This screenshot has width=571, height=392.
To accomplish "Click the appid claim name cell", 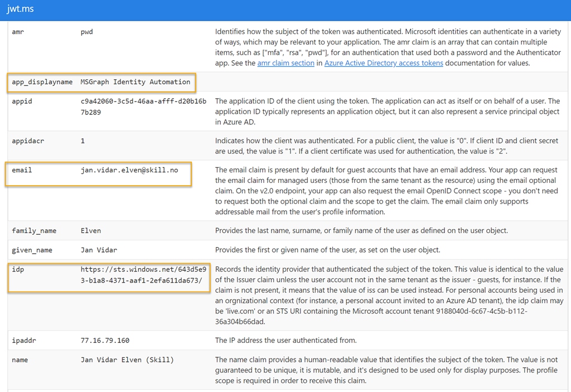I will 22,101.
